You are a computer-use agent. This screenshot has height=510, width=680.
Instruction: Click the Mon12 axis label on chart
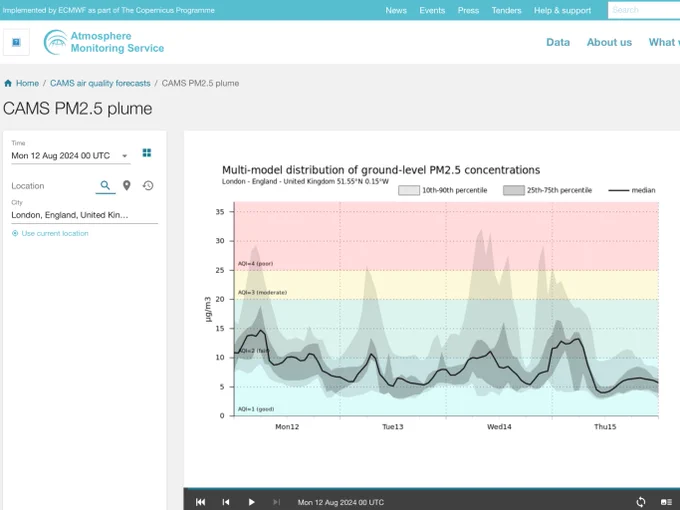point(287,427)
